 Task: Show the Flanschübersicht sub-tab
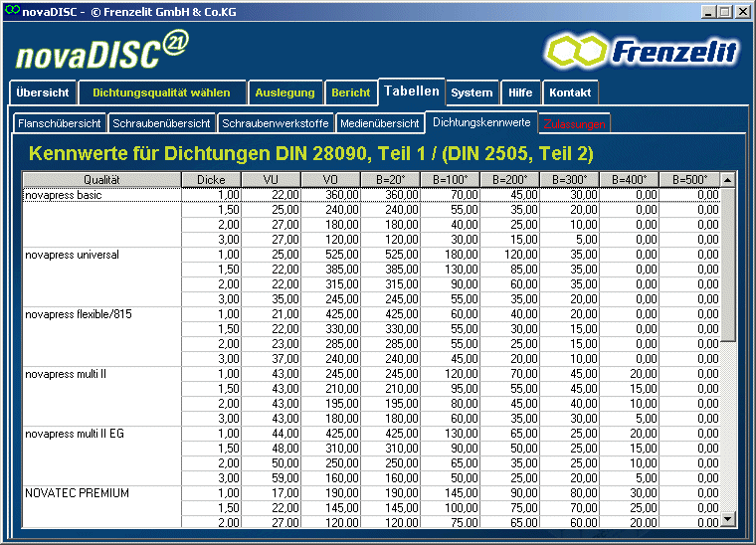pyautogui.click(x=60, y=124)
